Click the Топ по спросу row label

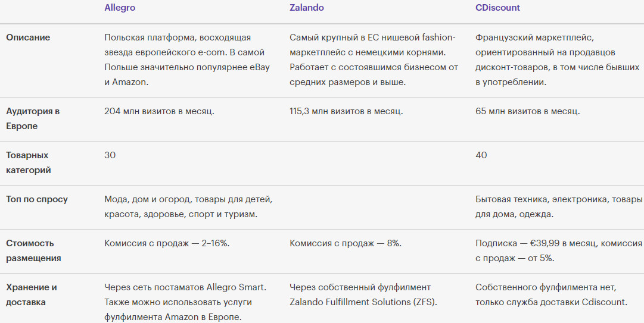pos(37,199)
